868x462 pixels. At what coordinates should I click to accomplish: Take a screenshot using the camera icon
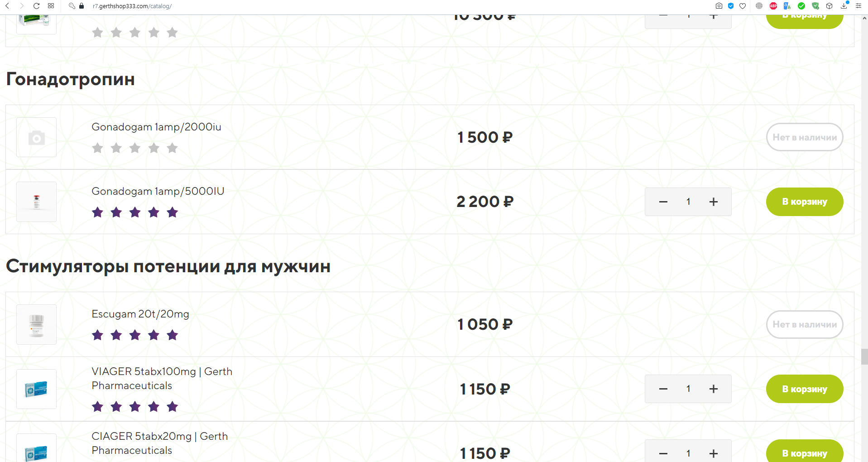719,6
